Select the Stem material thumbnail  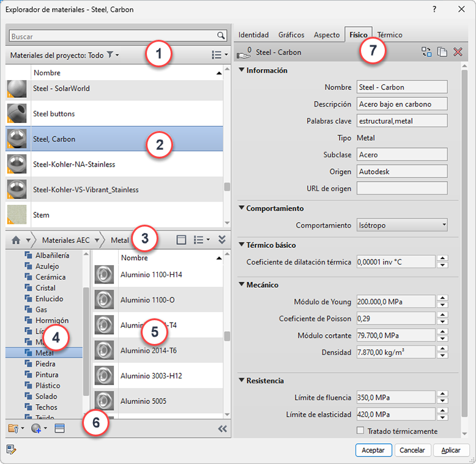click(17, 215)
